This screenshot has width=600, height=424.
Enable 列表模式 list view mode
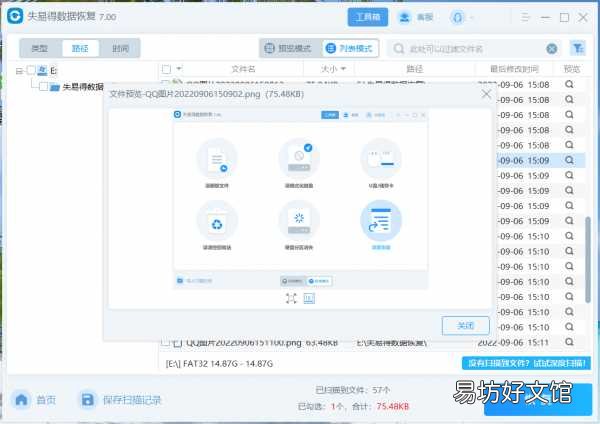click(x=350, y=48)
